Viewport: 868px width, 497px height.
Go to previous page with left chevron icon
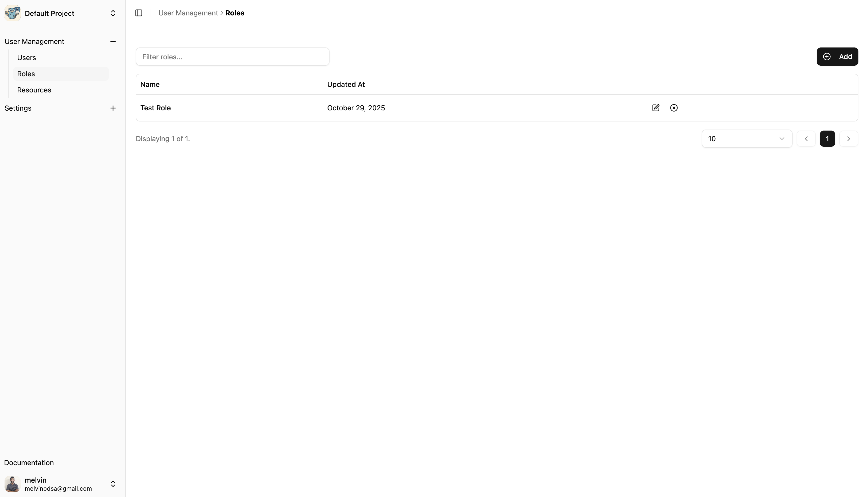pos(806,139)
